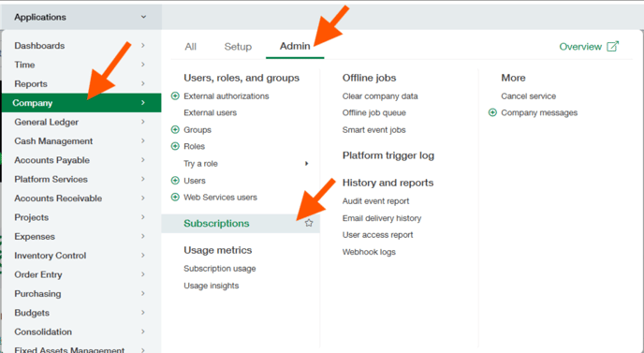
Task: Click the plus icon beside External authorizations
Action: point(175,96)
